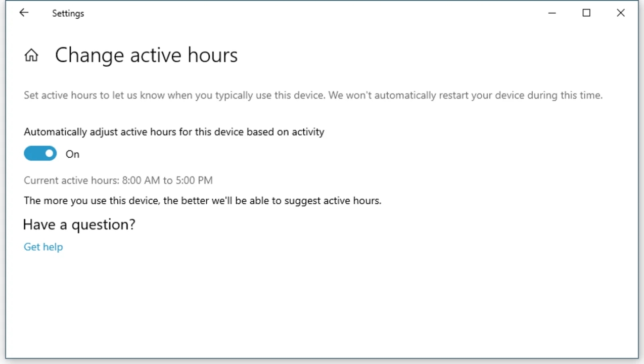Maximize the Settings window
Screen dimensions: 644x364
click(586, 13)
